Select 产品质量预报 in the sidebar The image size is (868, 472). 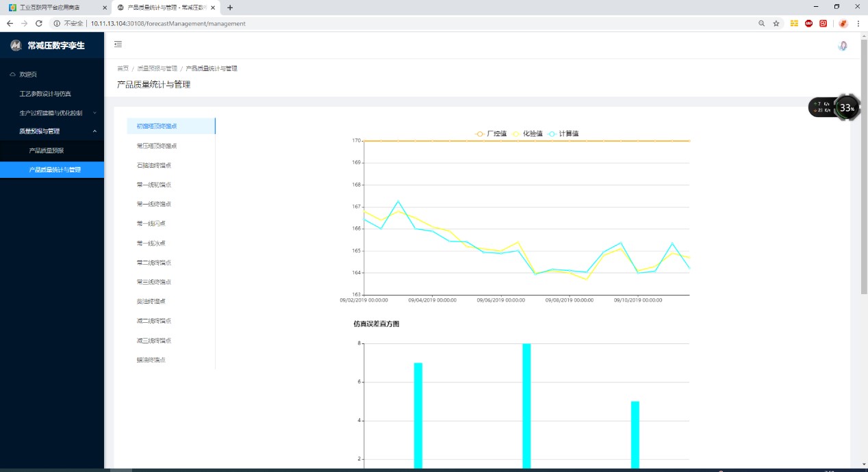(x=46, y=150)
